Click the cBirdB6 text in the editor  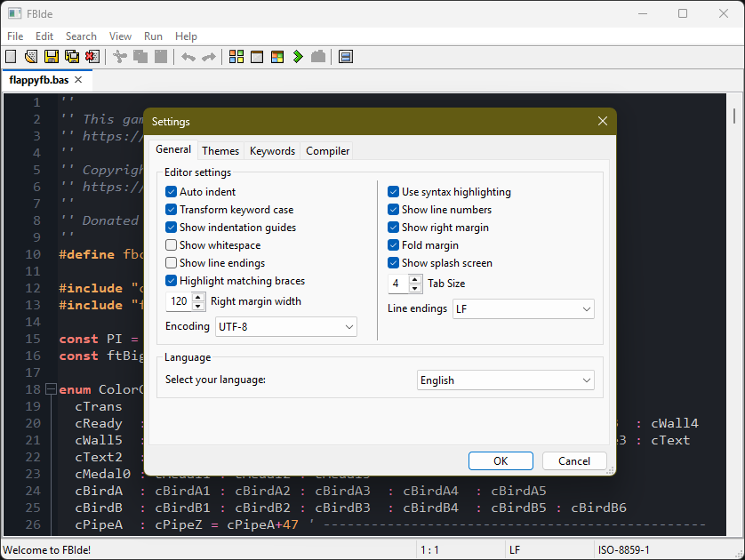(x=598, y=508)
